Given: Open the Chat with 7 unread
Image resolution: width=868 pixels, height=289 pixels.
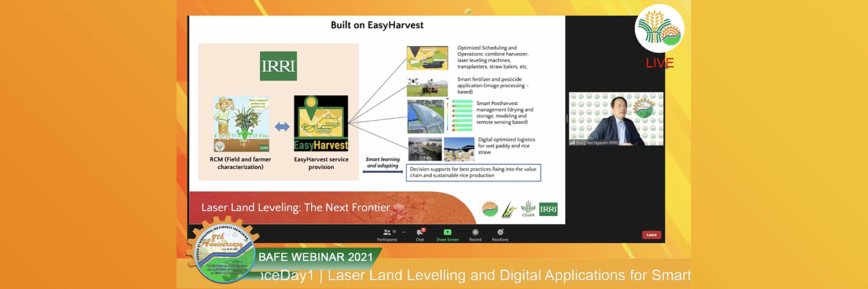Looking at the screenshot, I should pyautogui.click(x=420, y=235).
